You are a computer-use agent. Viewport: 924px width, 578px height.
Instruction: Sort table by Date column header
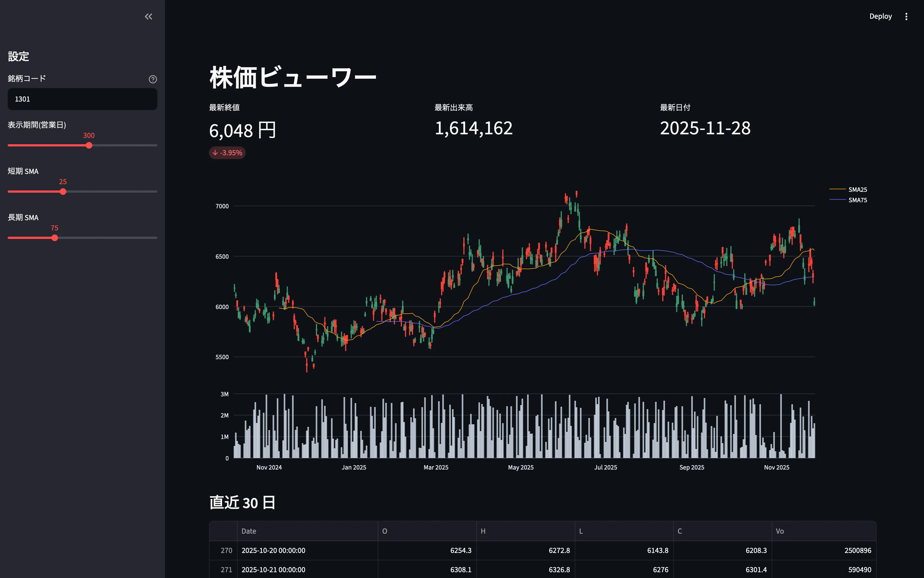(307, 531)
